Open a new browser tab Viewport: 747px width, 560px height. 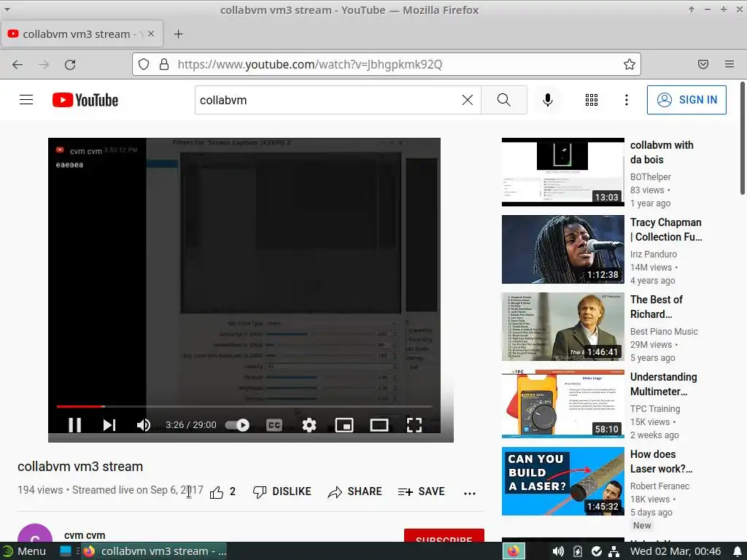(x=178, y=34)
